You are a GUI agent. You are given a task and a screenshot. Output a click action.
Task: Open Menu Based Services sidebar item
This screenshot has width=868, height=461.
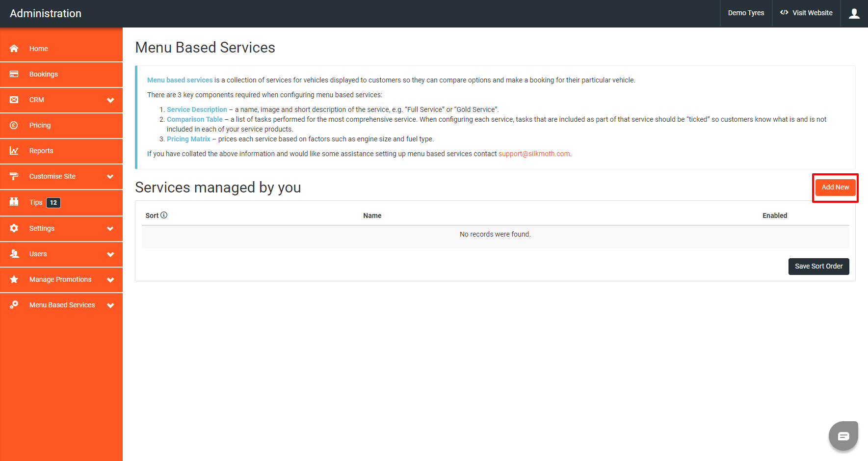(61, 305)
